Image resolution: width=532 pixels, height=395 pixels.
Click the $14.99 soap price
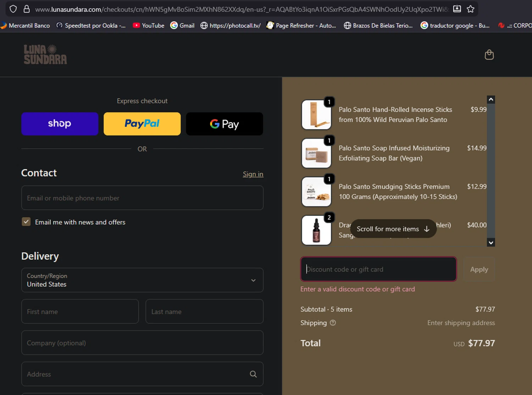(x=477, y=148)
